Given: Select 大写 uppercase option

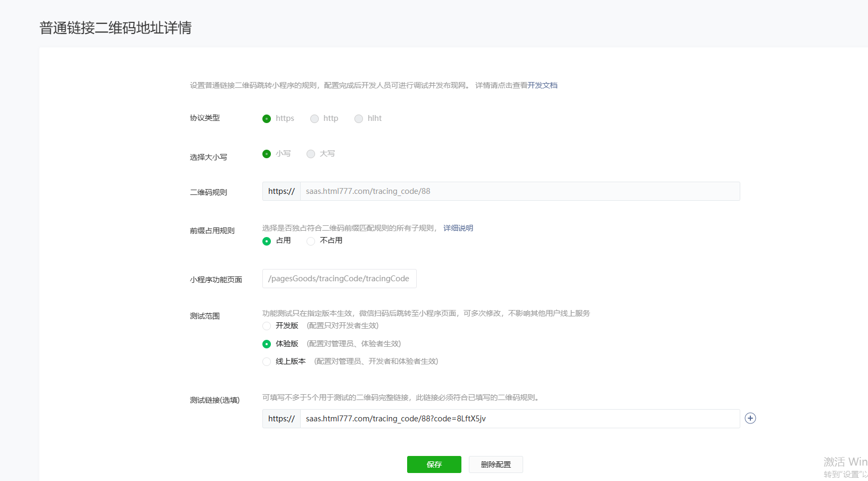Looking at the screenshot, I should pyautogui.click(x=311, y=154).
